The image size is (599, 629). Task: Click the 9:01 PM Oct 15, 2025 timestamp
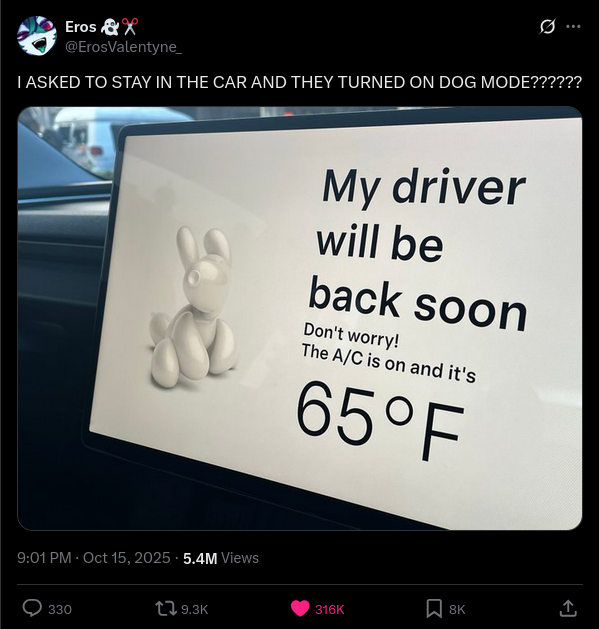94,558
